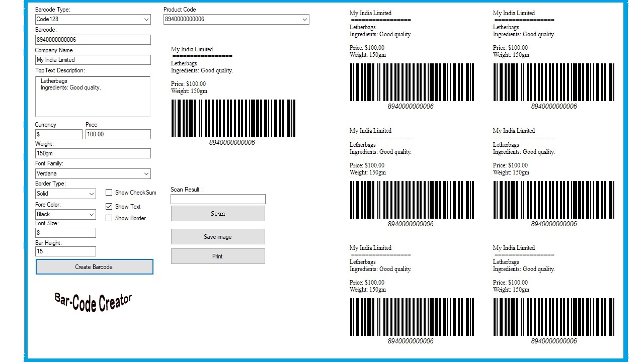Click inside the TopText Description text area
Image resolution: width=644 pixels, height=362 pixels.
pos(93,97)
